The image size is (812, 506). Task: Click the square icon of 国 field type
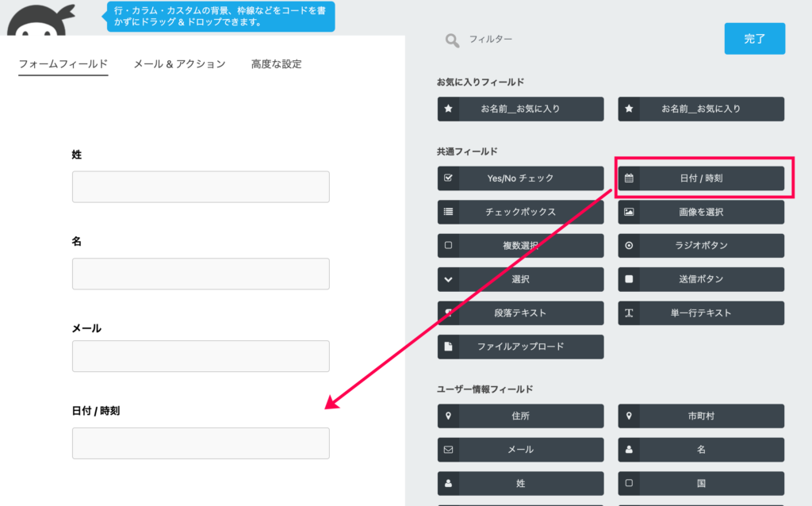pyautogui.click(x=629, y=483)
